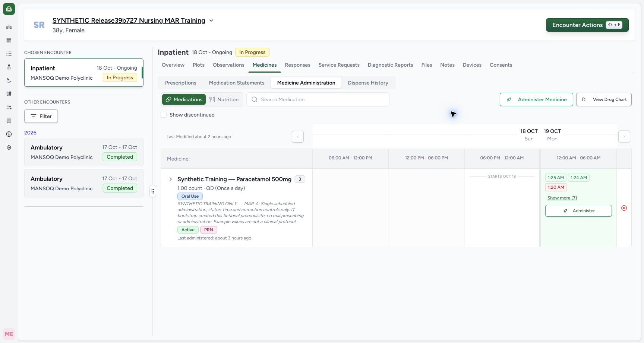Open the open-book sidebar icon
The height and width of the screenshot is (343, 644).
[9, 94]
